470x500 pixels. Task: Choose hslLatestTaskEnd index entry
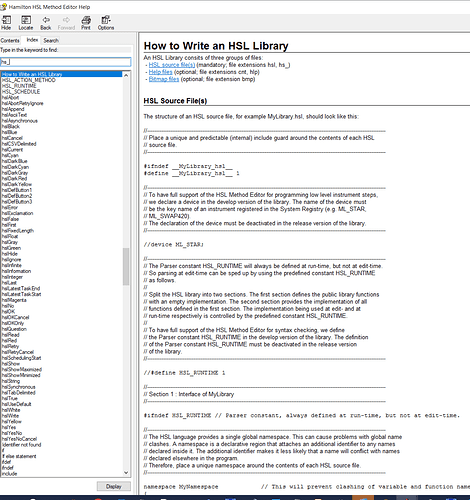[x=21, y=288]
